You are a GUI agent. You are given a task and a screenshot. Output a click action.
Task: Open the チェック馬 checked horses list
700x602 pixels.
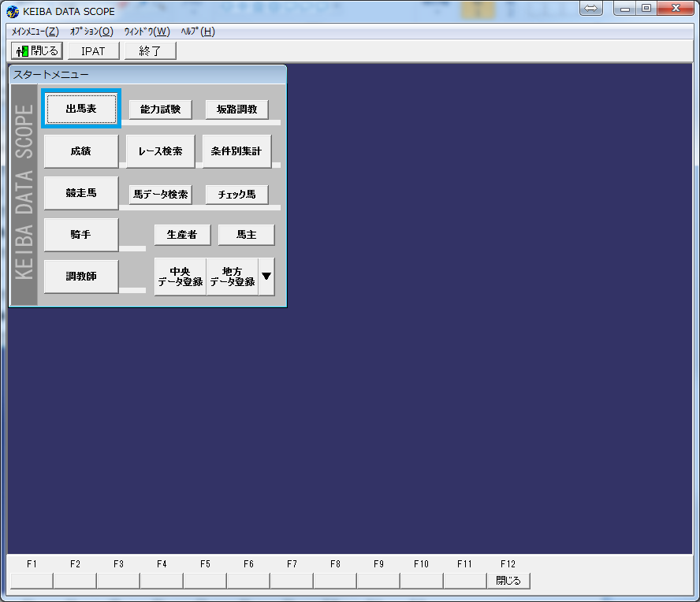click(x=236, y=195)
